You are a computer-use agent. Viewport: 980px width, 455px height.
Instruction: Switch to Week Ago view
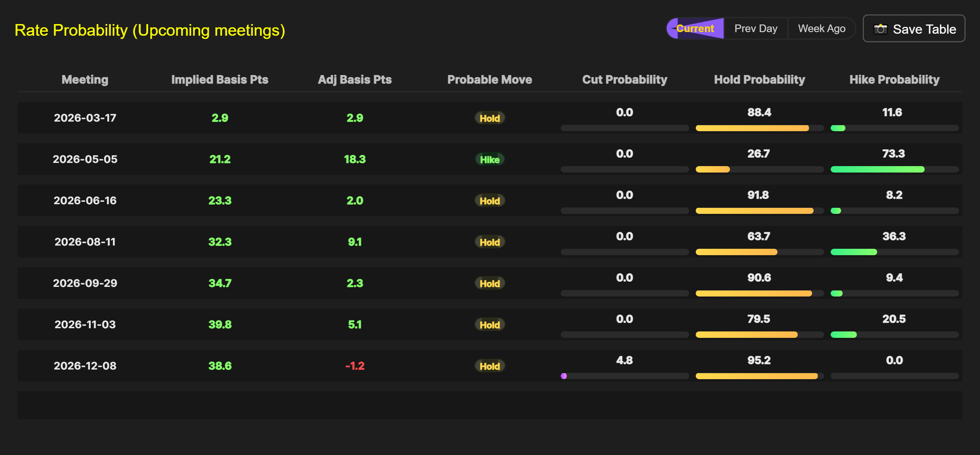tap(821, 28)
